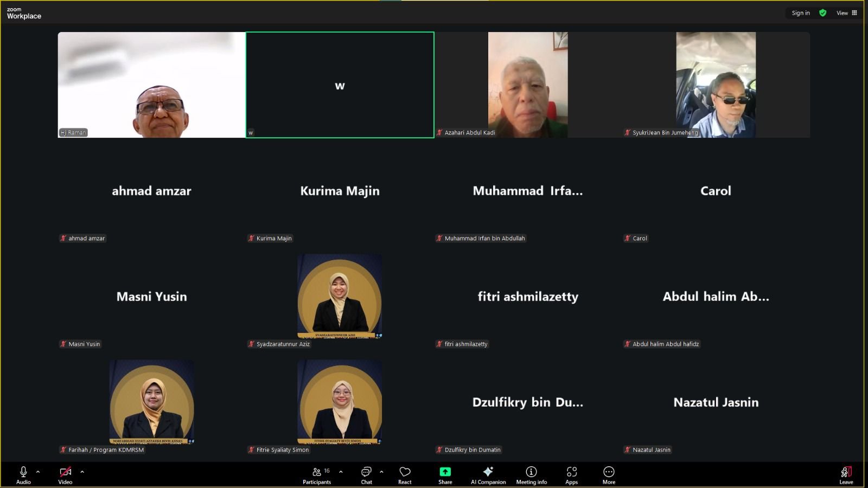Open the React emoji menu

point(405,475)
